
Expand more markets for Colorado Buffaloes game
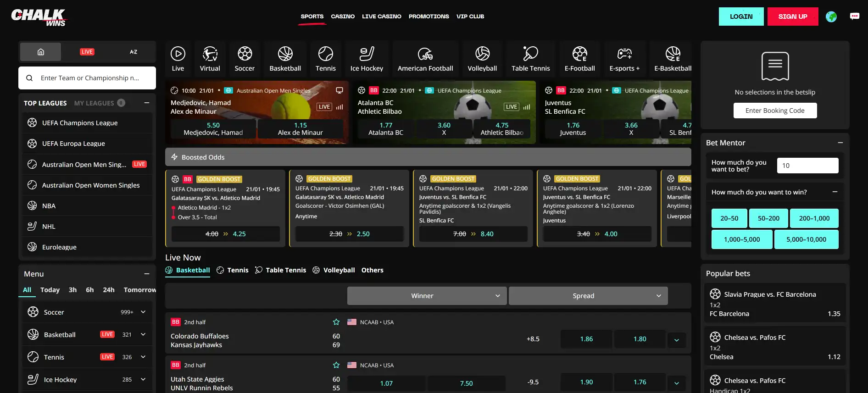tap(676, 340)
